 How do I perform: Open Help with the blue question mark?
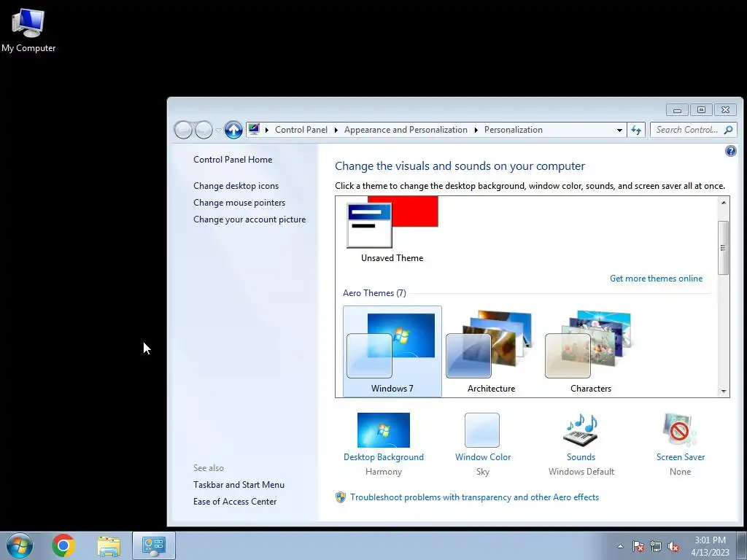730,151
